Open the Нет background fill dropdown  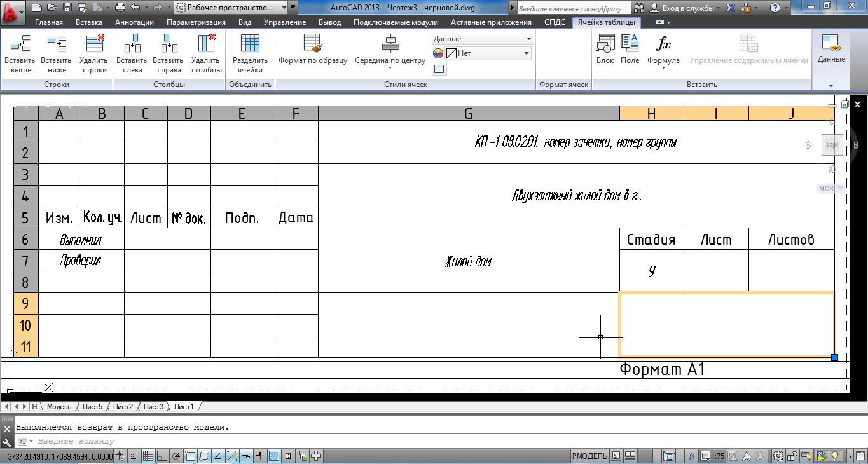[488, 53]
